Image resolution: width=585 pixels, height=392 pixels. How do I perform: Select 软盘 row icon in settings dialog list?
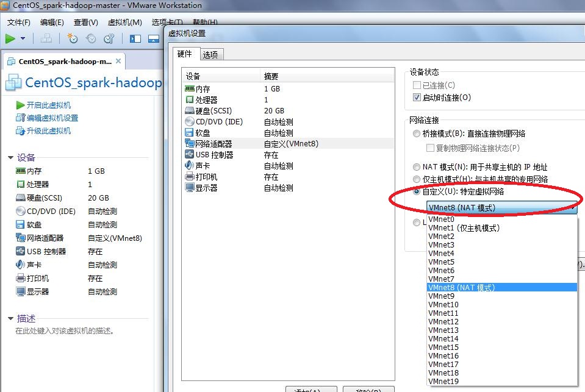click(189, 132)
